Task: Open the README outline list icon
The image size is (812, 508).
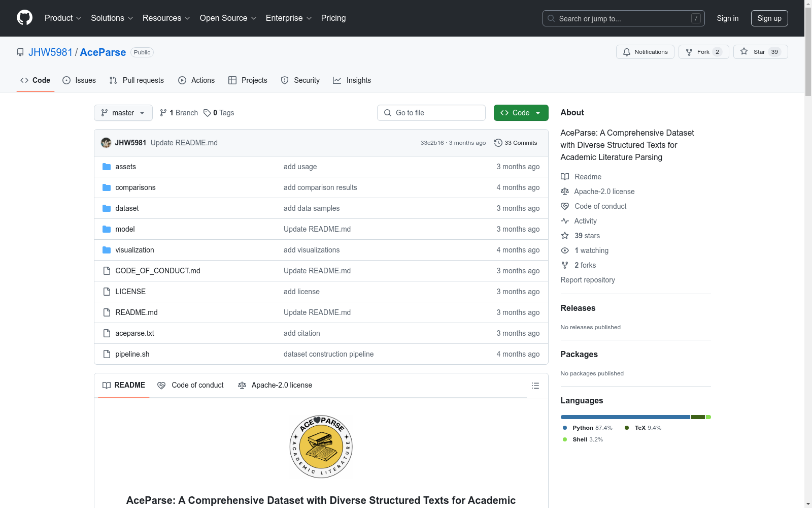Action: pos(535,386)
